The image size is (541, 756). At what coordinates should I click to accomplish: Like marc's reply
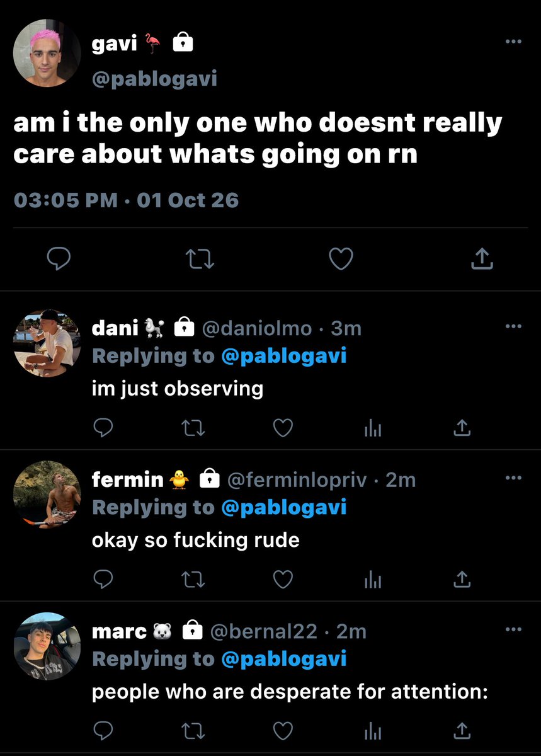click(283, 731)
